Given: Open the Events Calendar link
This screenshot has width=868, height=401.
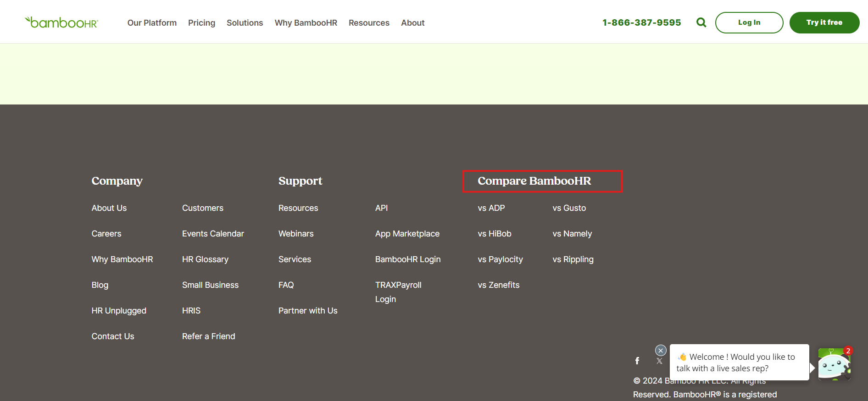Looking at the screenshot, I should coord(213,234).
